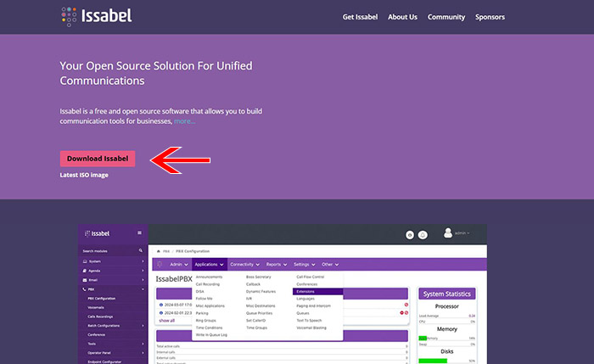Click the green Disks usage bar
The image size is (594, 364).
[433, 361]
